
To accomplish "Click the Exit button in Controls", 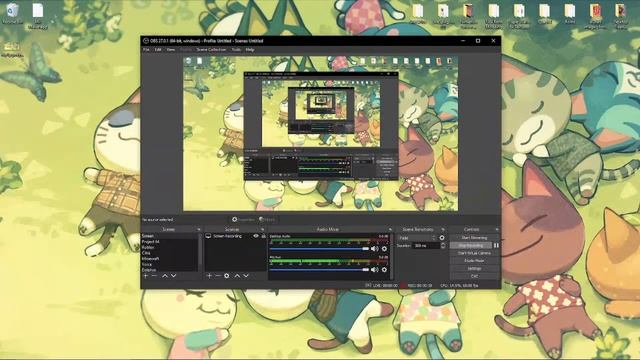I will pyautogui.click(x=474, y=276).
